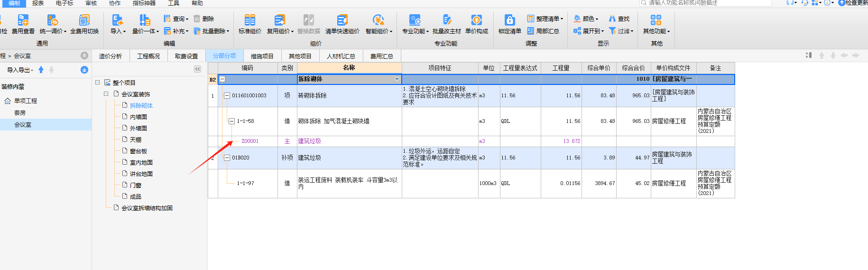This screenshot has width=868, height=270.
Task: Click the 展开到 expand-to icon
Action: 577,31
